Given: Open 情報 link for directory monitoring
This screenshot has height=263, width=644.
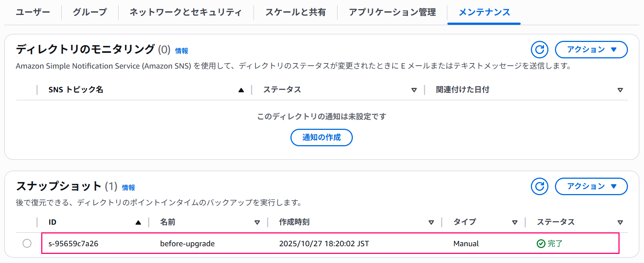Looking at the screenshot, I should [x=181, y=51].
